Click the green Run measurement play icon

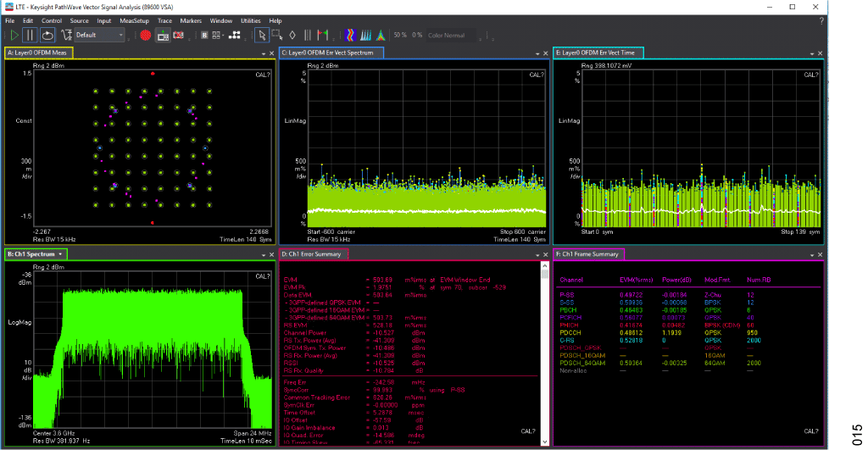(14, 36)
